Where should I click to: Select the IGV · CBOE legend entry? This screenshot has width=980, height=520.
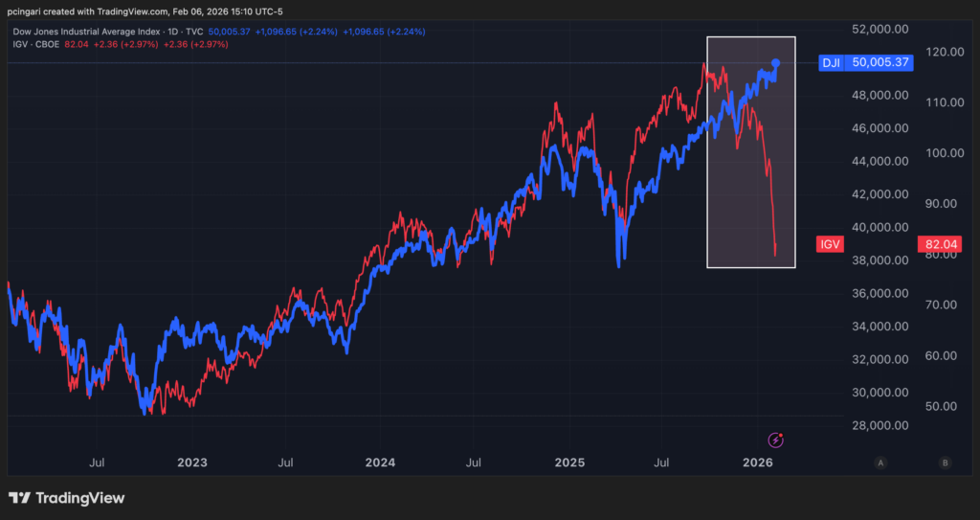(34, 44)
